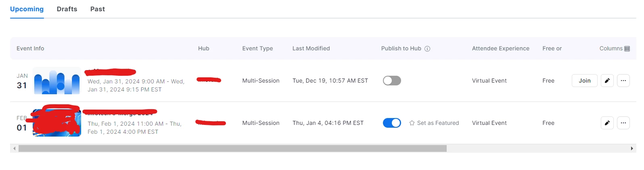This screenshot has height=170, width=644.
Task: Join the Jan 31 virtual event
Action: (x=584, y=81)
